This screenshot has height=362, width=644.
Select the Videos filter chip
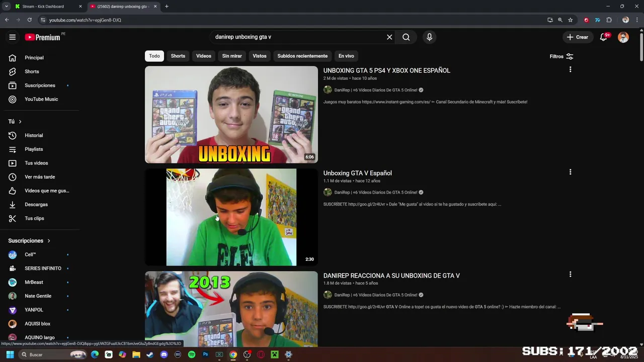pyautogui.click(x=203, y=56)
